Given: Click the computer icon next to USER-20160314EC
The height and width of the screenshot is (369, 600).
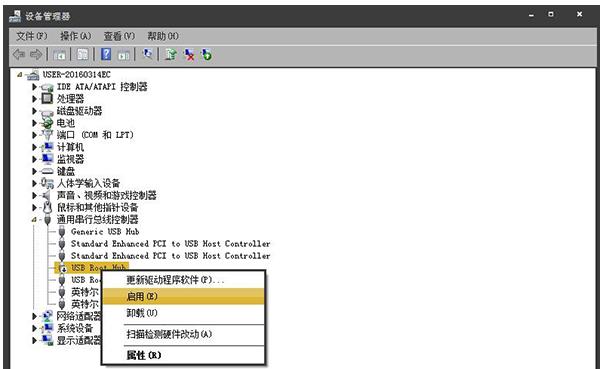Looking at the screenshot, I should 33,75.
